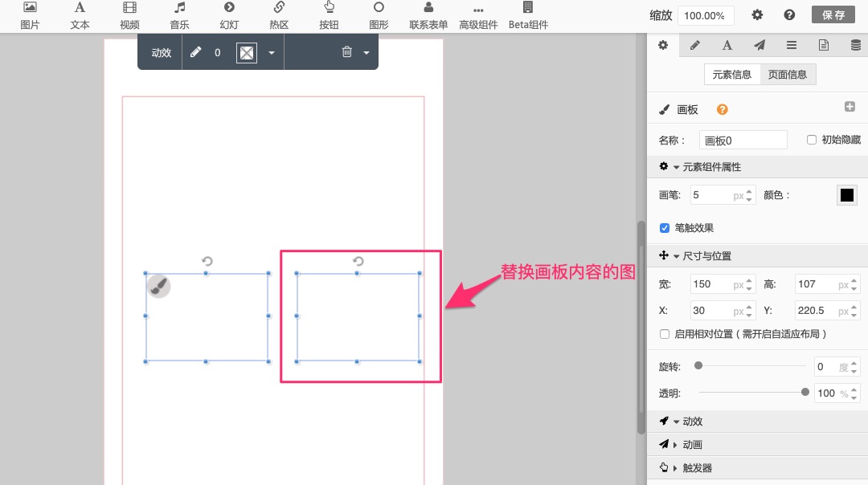The width and height of the screenshot is (868, 485).
Task: Open the black 颜色 color swatch
Action: (x=846, y=195)
